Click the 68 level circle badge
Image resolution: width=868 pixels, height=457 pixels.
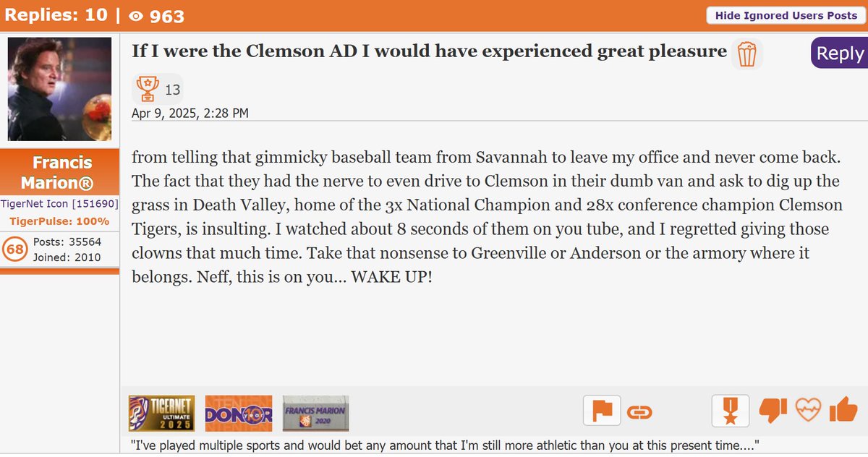[x=14, y=249]
